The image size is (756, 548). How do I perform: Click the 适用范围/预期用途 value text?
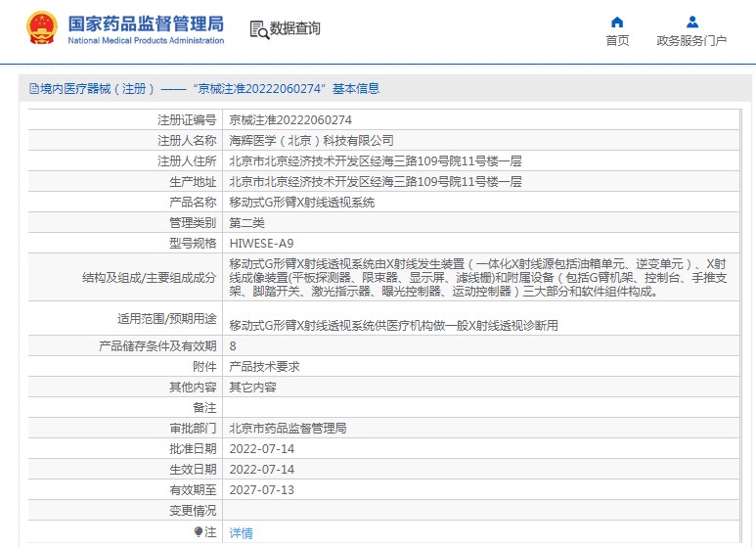click(x=393, y=326)
